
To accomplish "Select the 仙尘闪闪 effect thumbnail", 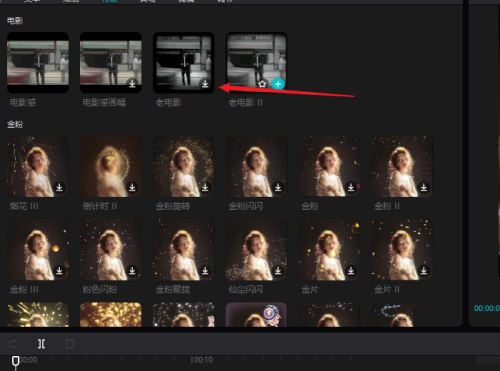I will pyautogui.click(x=256, y=249).
